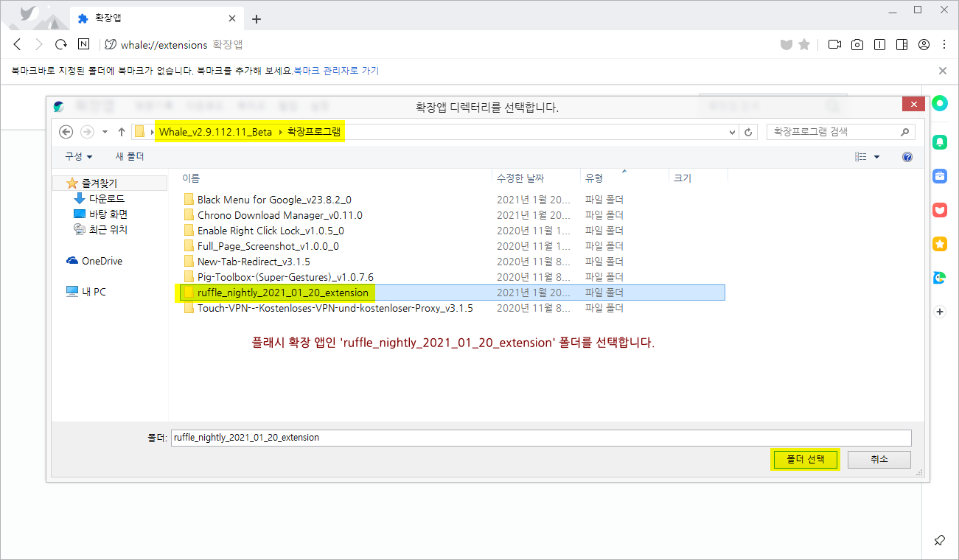
Task: Select 내 PC in navigation pane
Action: pyautogui.click(x=86, y=292)
